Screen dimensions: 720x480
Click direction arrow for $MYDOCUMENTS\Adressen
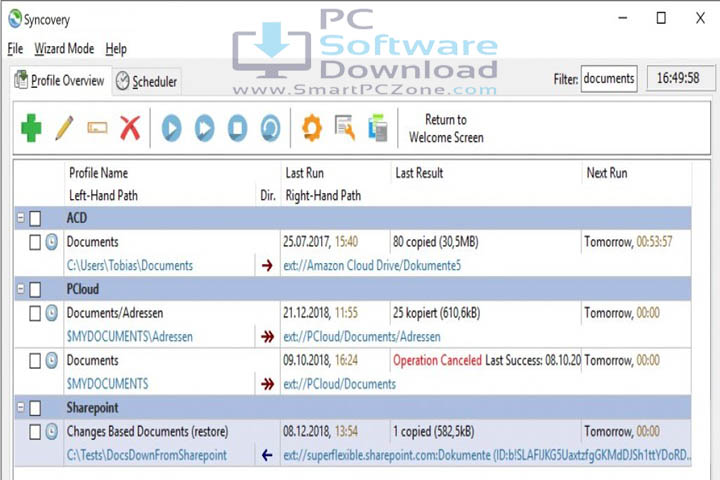tap(267, 337)
